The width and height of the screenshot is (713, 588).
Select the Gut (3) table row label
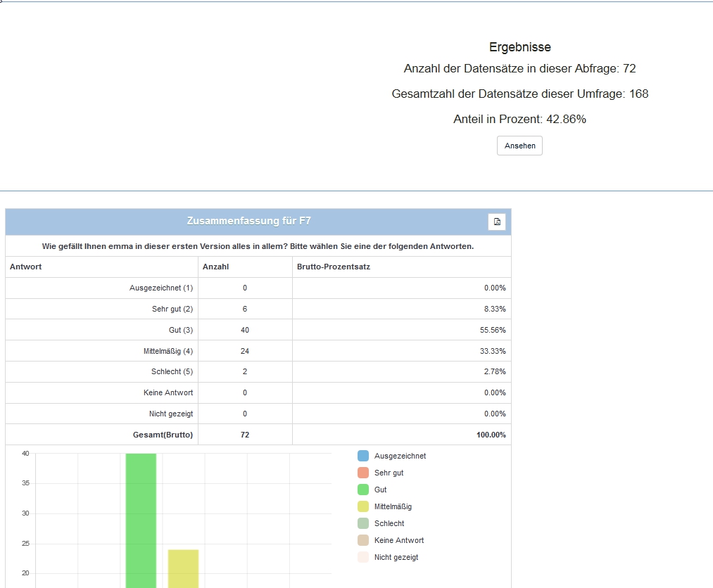click(180, 330)
